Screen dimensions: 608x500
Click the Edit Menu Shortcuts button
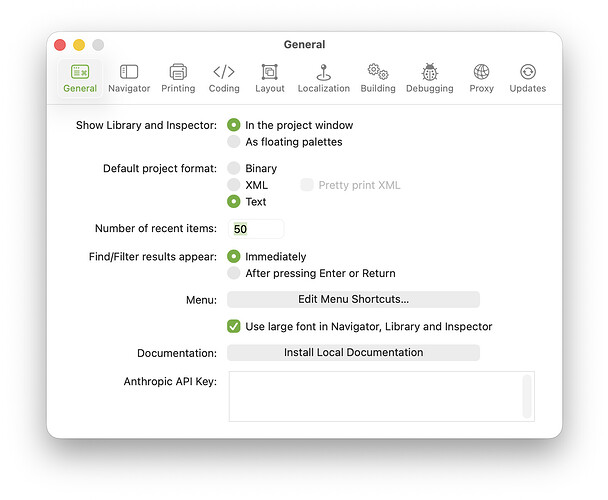353,299
